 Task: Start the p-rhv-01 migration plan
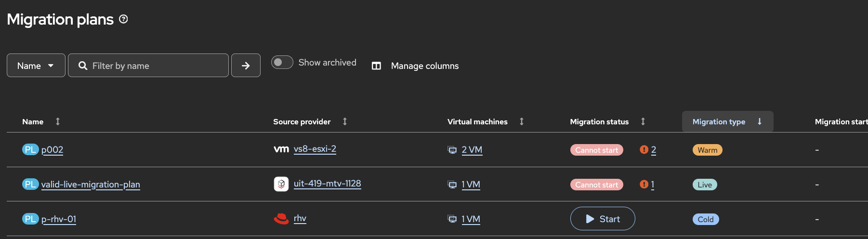tap(603, 219)
